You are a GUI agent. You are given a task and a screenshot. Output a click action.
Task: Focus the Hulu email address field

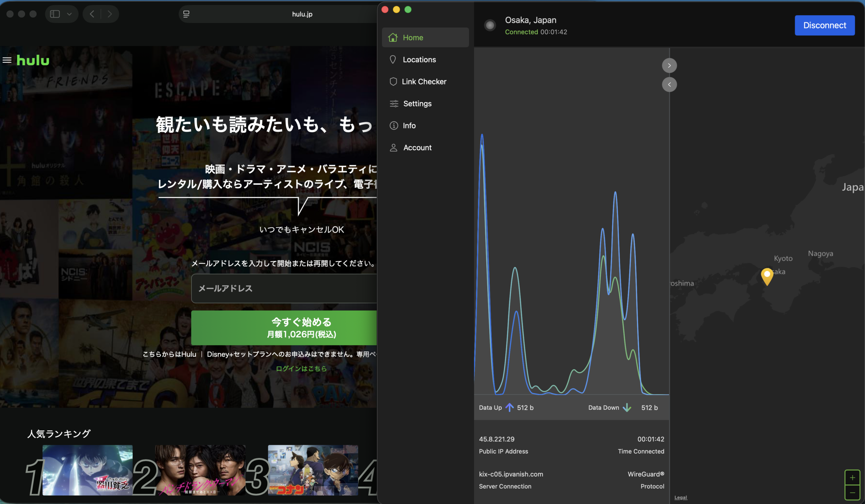point(284,288)
